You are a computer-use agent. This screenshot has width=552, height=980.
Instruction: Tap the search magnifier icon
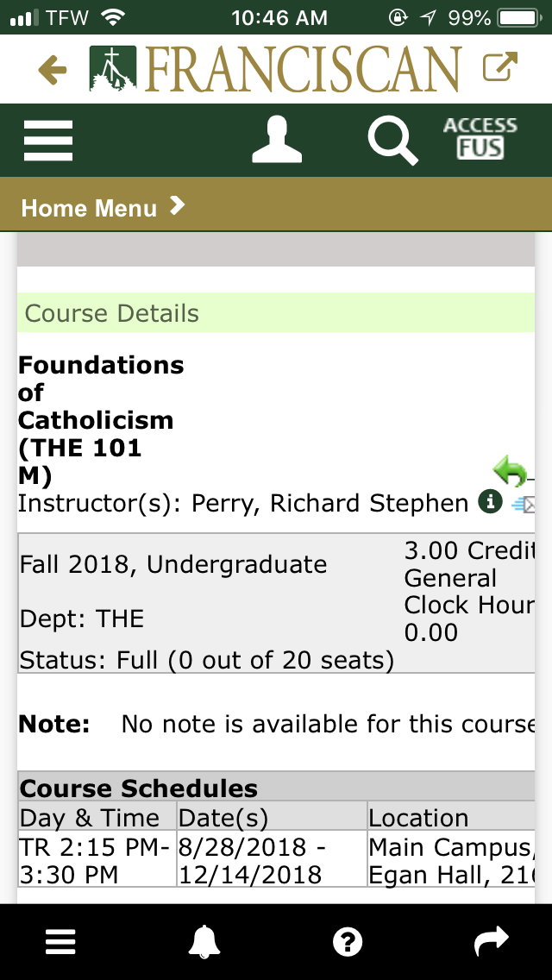[392, 141]
